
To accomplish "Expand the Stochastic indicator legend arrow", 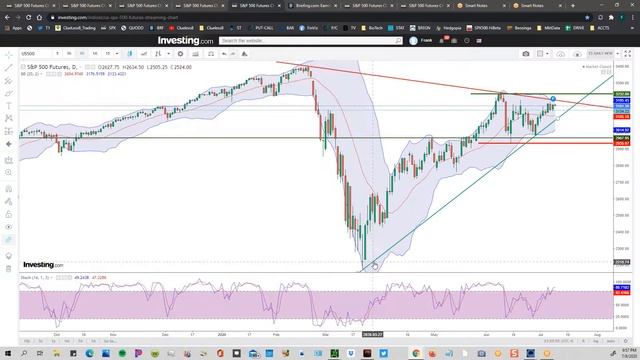I will 52,278.
